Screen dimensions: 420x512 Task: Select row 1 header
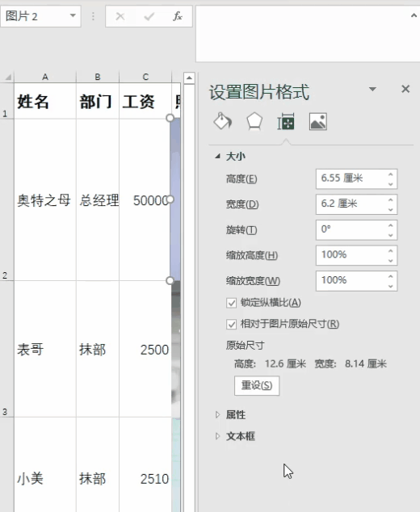6,101
